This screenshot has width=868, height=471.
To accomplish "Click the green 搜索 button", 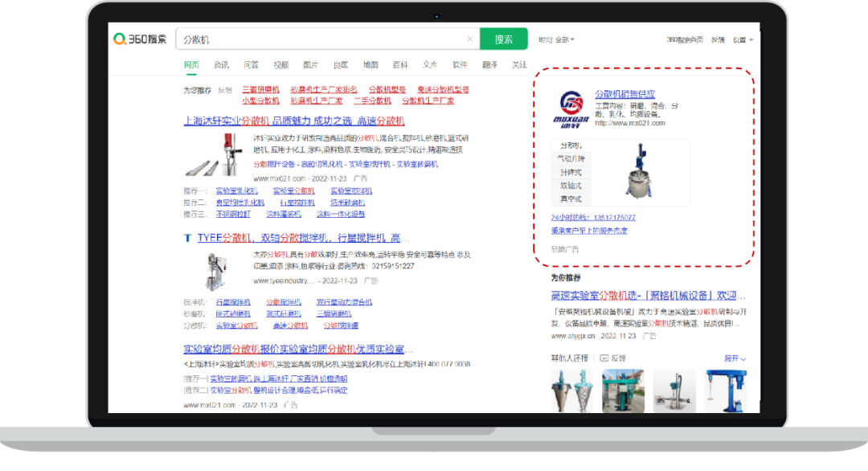I will [x=504, y=39].
